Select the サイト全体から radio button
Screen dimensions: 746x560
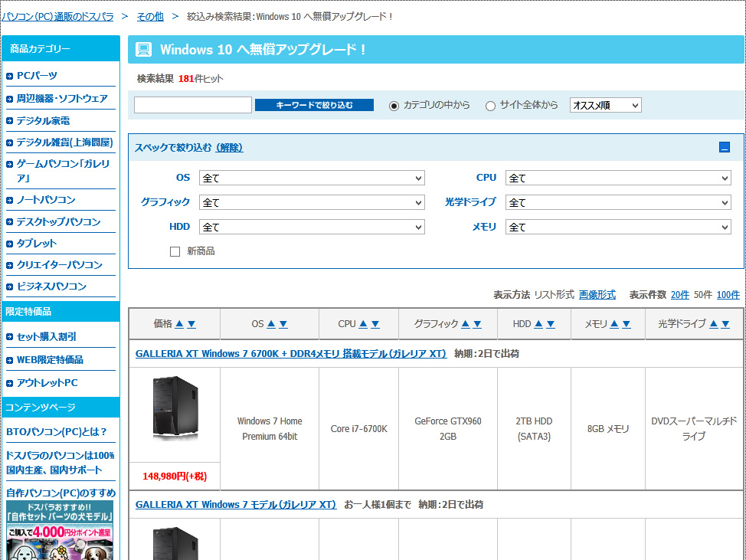click(490, 106)
